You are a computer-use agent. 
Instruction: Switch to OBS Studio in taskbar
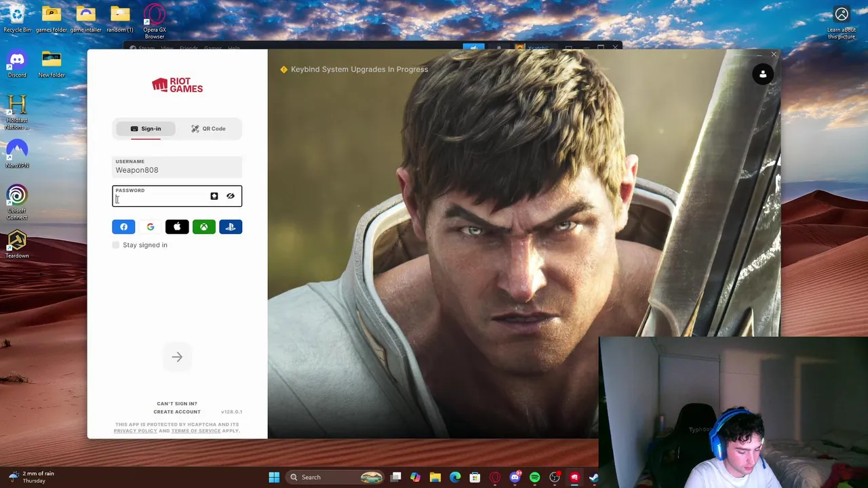pos(555,477)
